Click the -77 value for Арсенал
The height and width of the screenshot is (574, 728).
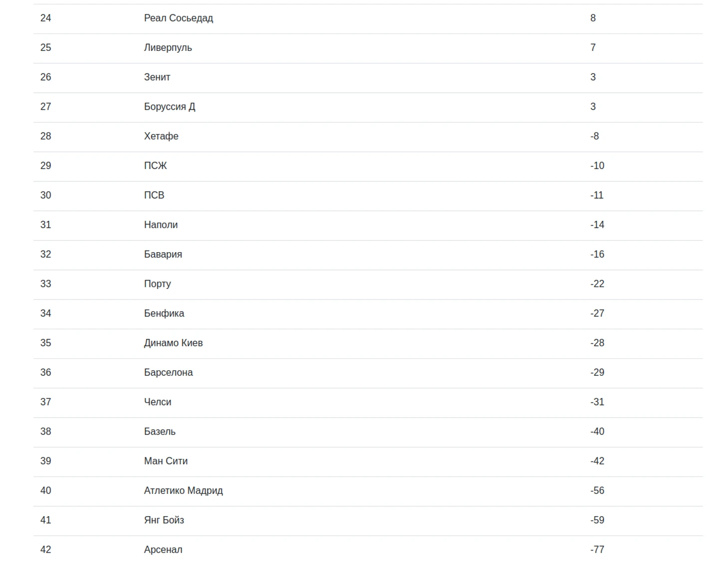click(597, 550)
